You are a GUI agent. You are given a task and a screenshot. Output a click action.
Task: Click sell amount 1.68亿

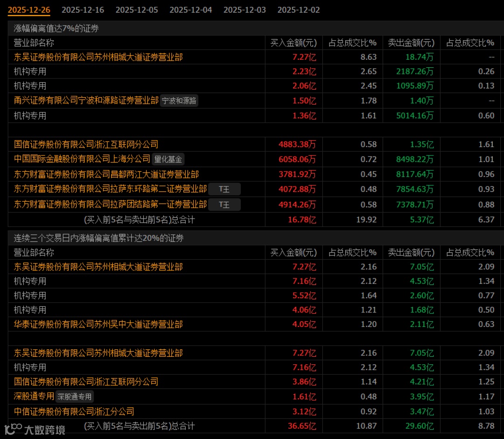tap(422, 310)
